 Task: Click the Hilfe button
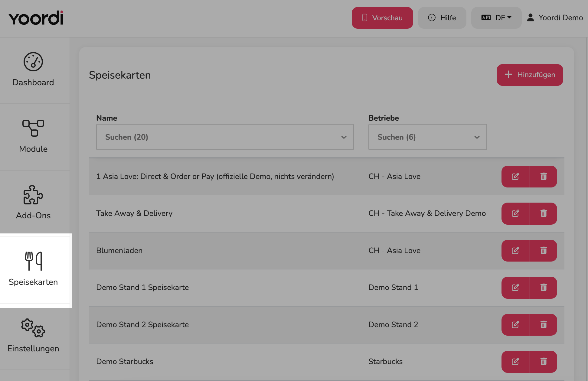tap(442, 18)
